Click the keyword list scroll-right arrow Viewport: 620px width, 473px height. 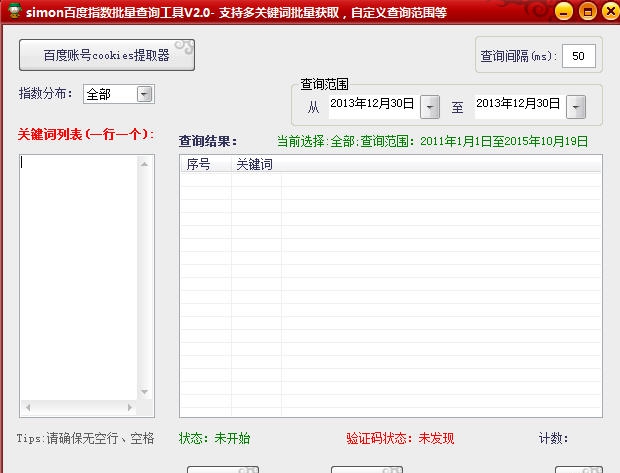click(130, 407)
